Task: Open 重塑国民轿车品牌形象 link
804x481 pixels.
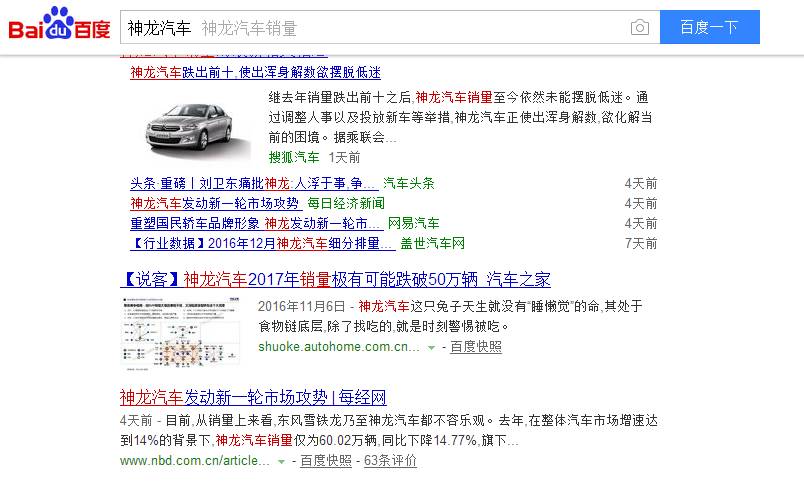Action: coord(256,223)
